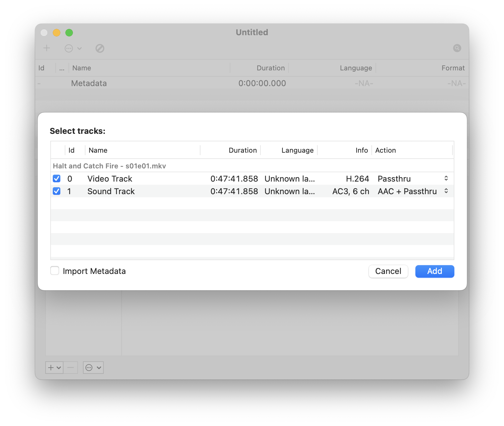The height and width of the screenshot is (426, 504).
Task: Uncheck the Video Track checkbox
Action: (x=57, y=178)
